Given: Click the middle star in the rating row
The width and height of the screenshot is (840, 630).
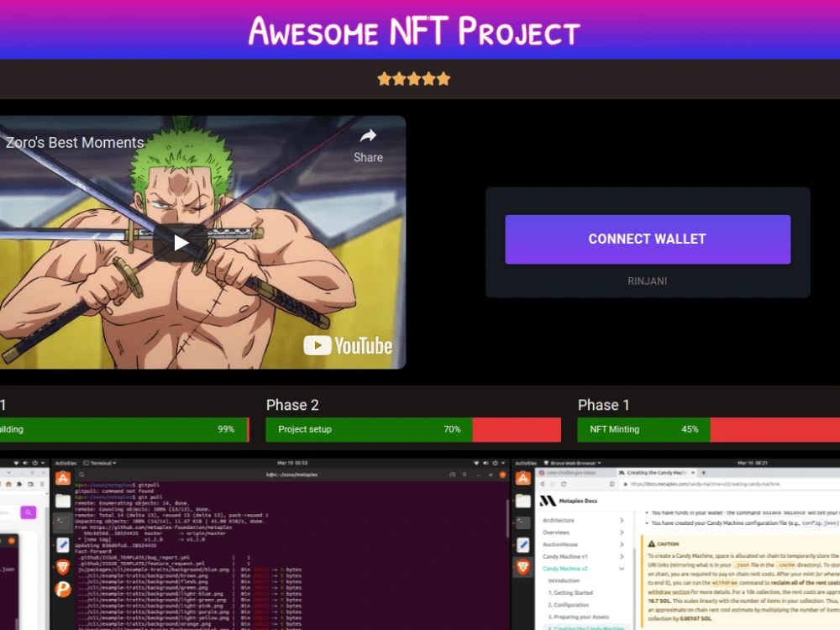Looking at the screenshot, I should coord(413,79).
